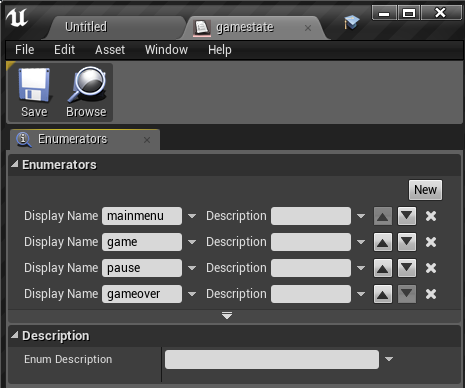Open dropdown next to game display name
This screenshot has height=388, width=465.
point(192,242)
